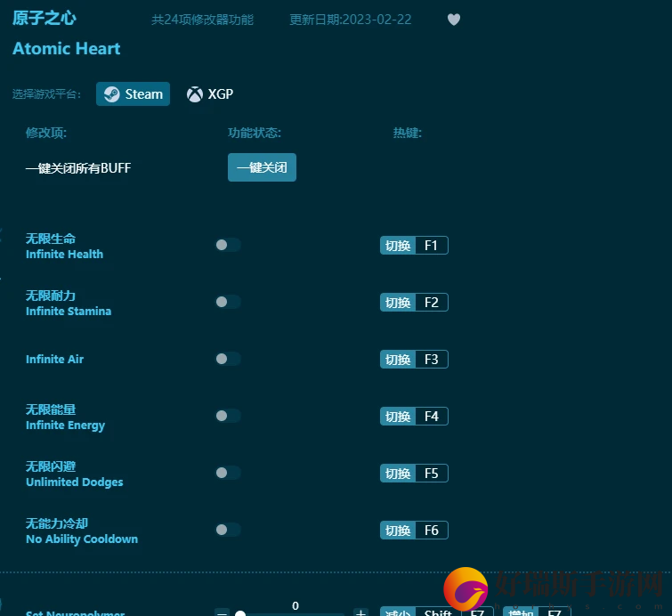This screenshot has height=616, width=672.
Task: Change the F3 hotkey for Infinite Air
Action: (x=432, y=360)
